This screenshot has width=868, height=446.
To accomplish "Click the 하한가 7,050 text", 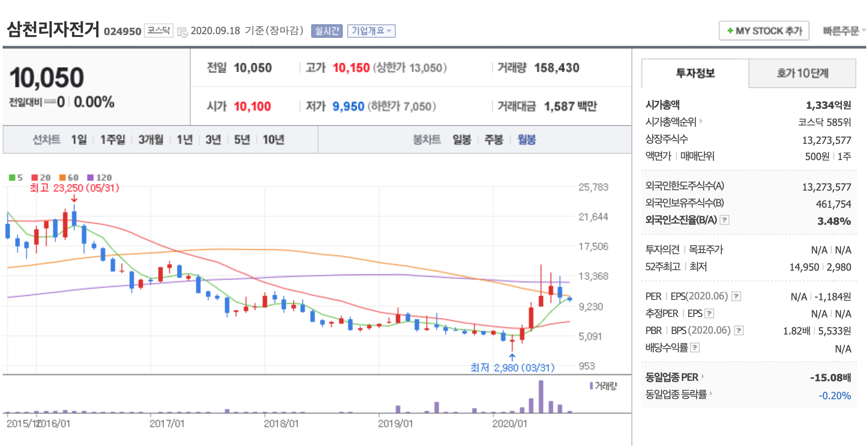I will 402,107.
